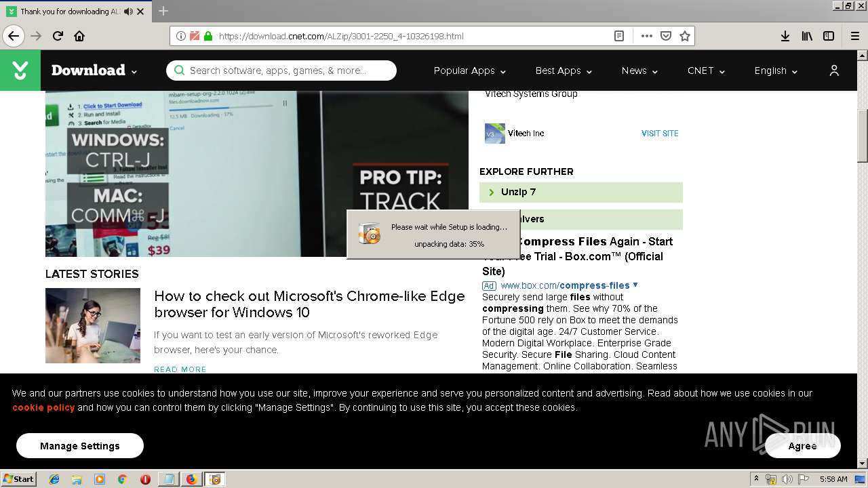The height and width of the screenshot is (488, 868).
Task: Open the Library bookmarks and history
Action: [807, 36]
